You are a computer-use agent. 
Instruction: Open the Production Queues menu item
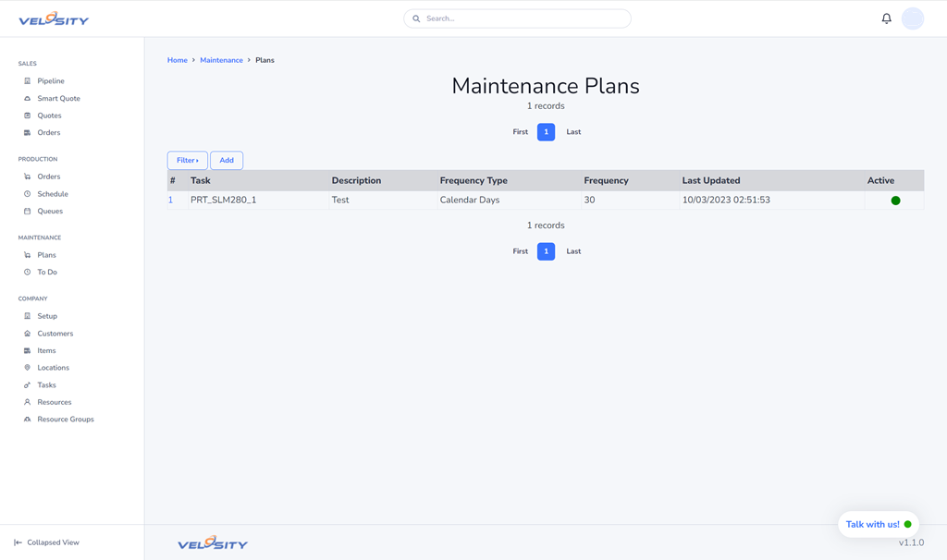pyautogui.click(x=50, y=212)
